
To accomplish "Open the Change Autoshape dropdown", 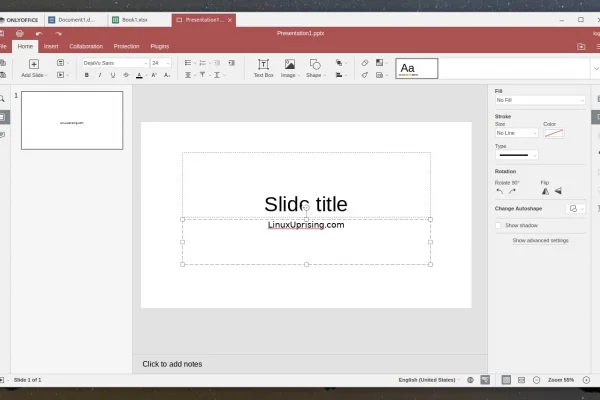I will (576, 209).
